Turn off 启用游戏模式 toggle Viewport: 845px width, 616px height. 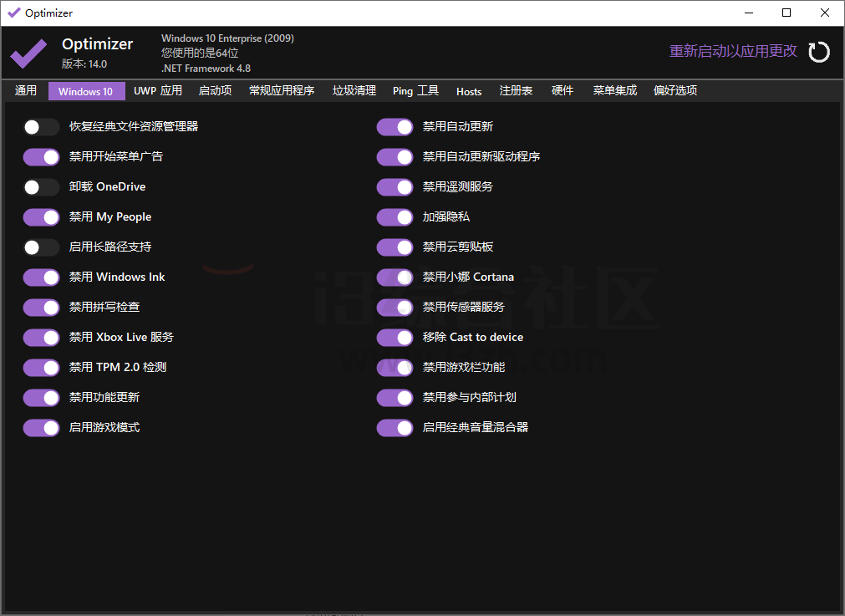(x=41, y=428)
